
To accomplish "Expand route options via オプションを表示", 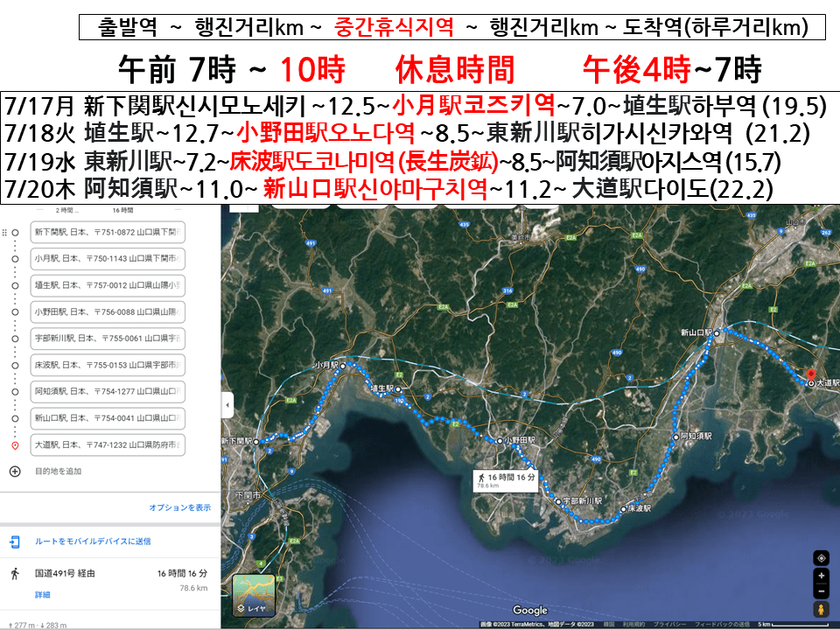I will (179, 507).
